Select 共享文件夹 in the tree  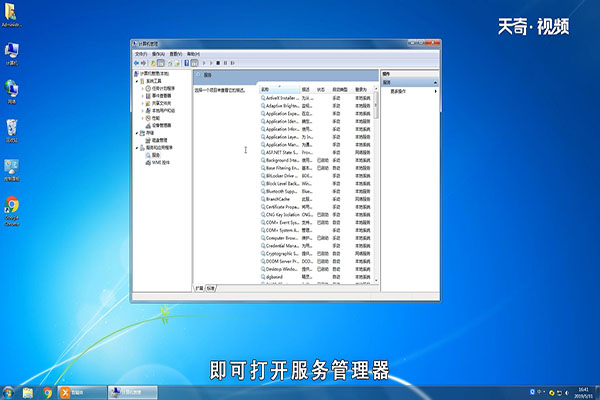tap(158, 103)
